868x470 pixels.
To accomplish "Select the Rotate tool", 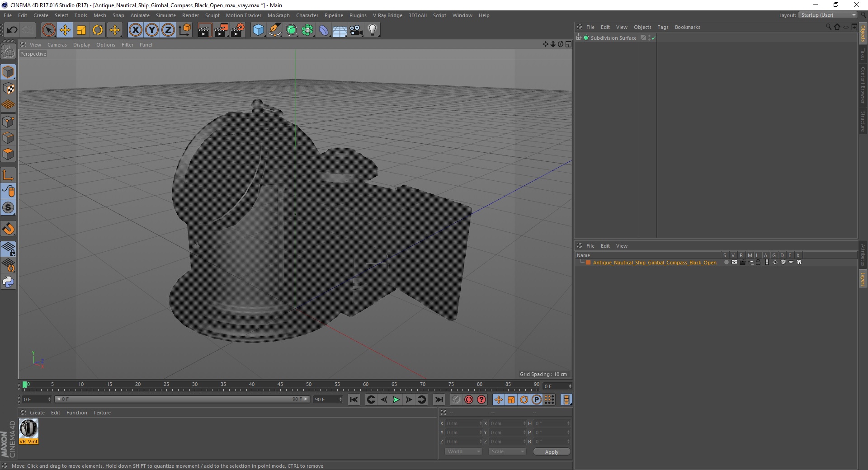I will pyautogui.click(x=98, y=30).
